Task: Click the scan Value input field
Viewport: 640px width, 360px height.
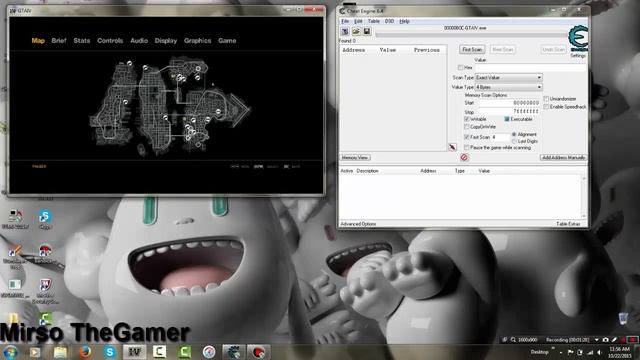Action: pos(530,68)
